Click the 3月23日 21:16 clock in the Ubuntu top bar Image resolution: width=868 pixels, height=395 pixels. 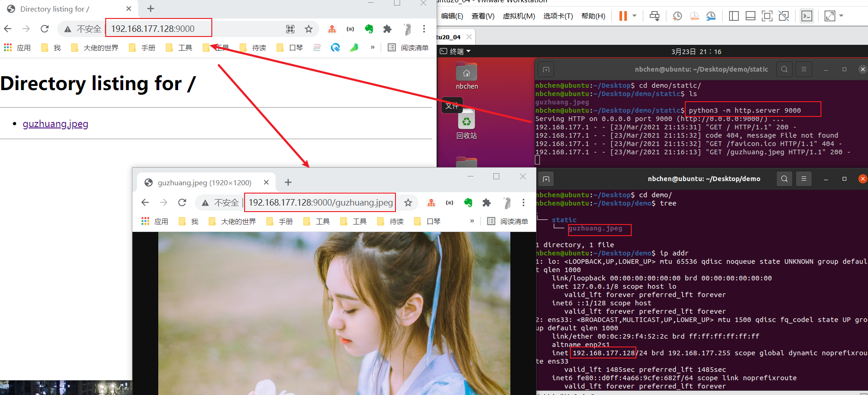click(x=696, y=52)
